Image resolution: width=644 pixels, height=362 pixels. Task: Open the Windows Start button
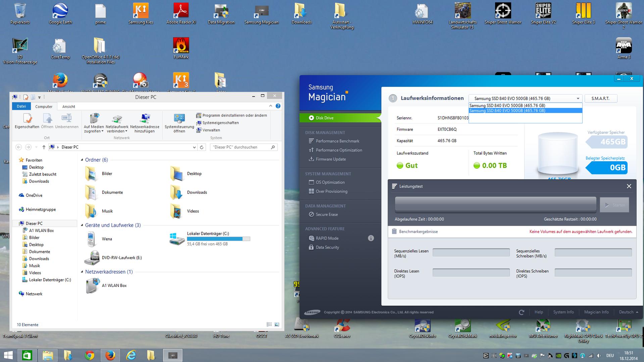8,355
